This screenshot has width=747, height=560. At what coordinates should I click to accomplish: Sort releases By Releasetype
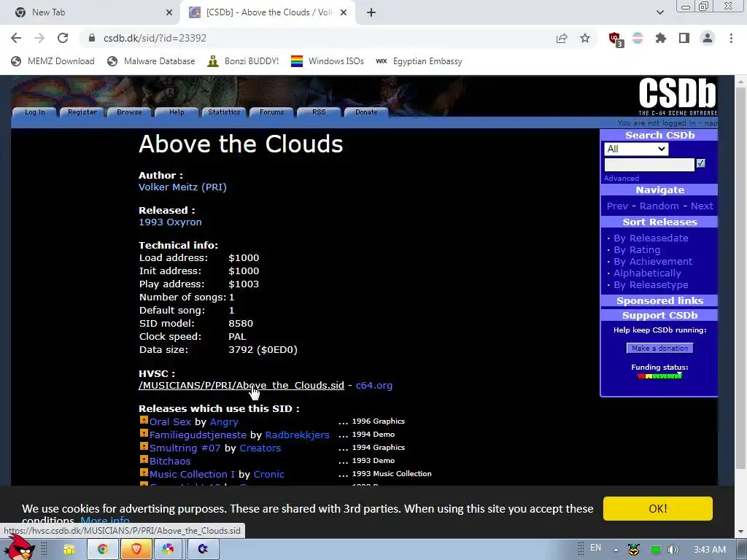tap(651, 285)
